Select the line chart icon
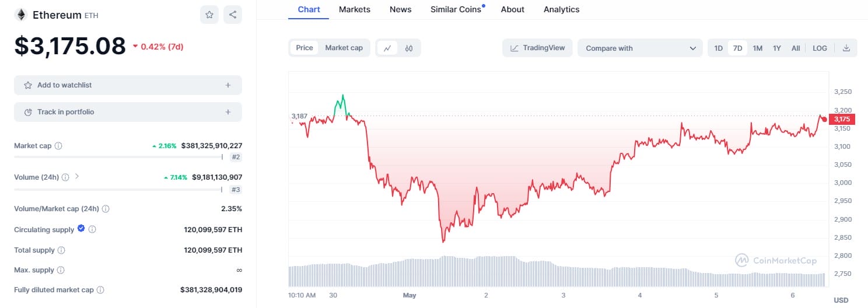 tap(387, 48)
